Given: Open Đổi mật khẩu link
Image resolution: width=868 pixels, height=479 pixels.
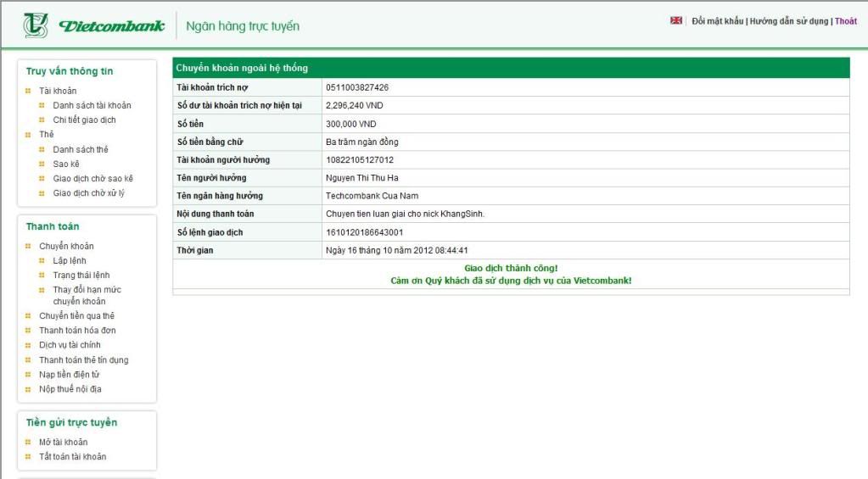Looking at the screenshot, I should tap(718, 21).
